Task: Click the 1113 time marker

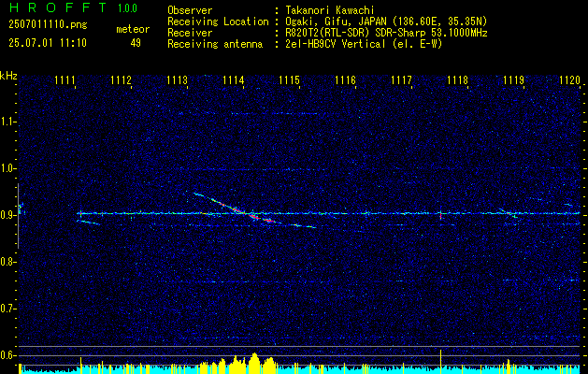Action: pos(177,80)
